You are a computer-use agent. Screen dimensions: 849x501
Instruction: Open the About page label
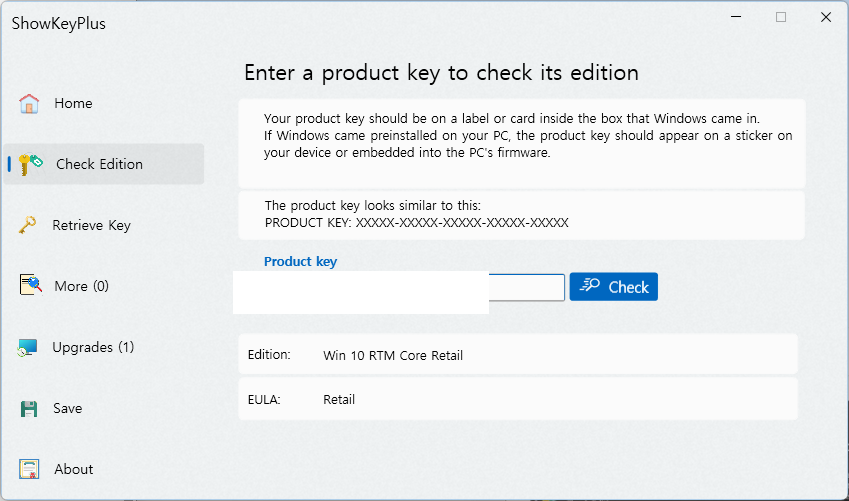tap(74, 469)
